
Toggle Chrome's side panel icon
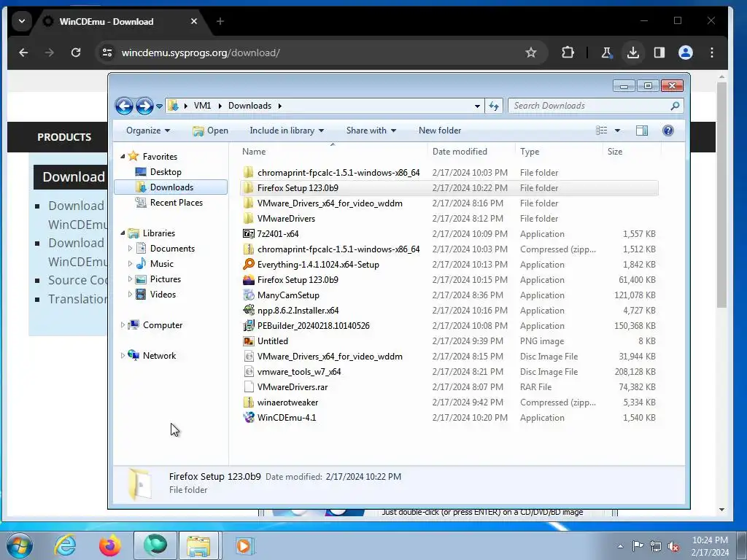pos(659,52)
